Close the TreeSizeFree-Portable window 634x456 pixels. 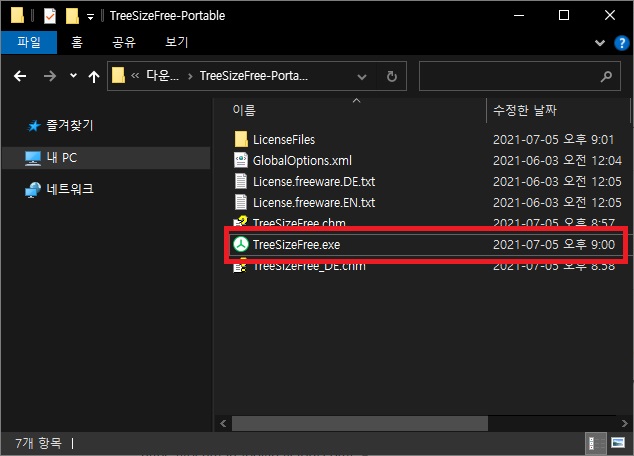tap(610, 15)
